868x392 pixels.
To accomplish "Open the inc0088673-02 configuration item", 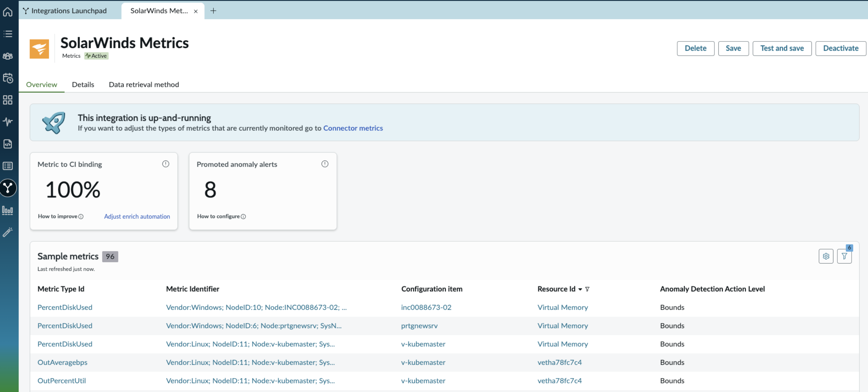I will pos(426,307).
